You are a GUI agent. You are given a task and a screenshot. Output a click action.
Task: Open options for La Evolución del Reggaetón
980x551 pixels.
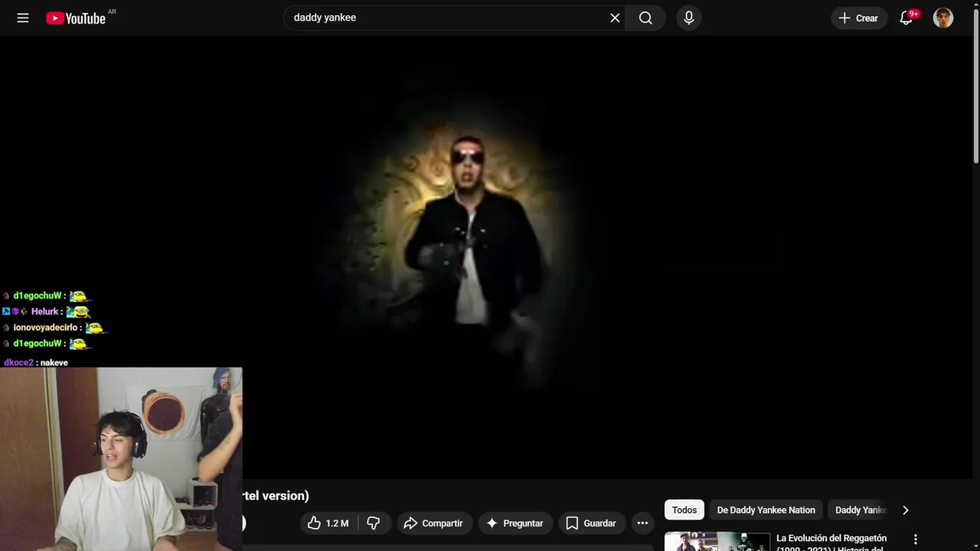(915, 540)
